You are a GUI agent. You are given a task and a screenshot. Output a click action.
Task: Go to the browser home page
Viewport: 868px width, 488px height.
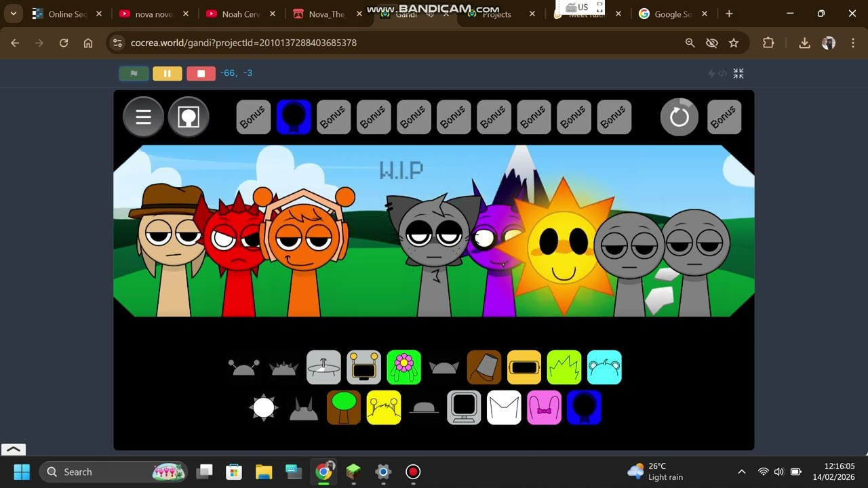pos(88,43)
